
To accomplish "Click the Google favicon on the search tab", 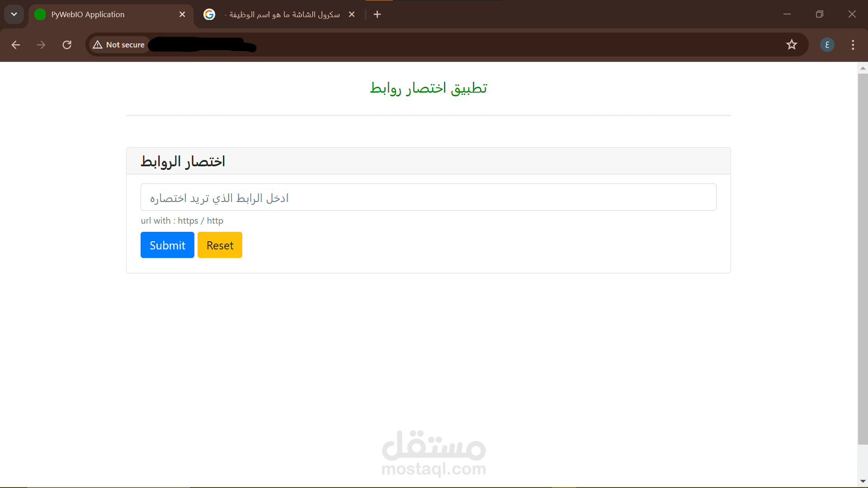I will 209,14.
